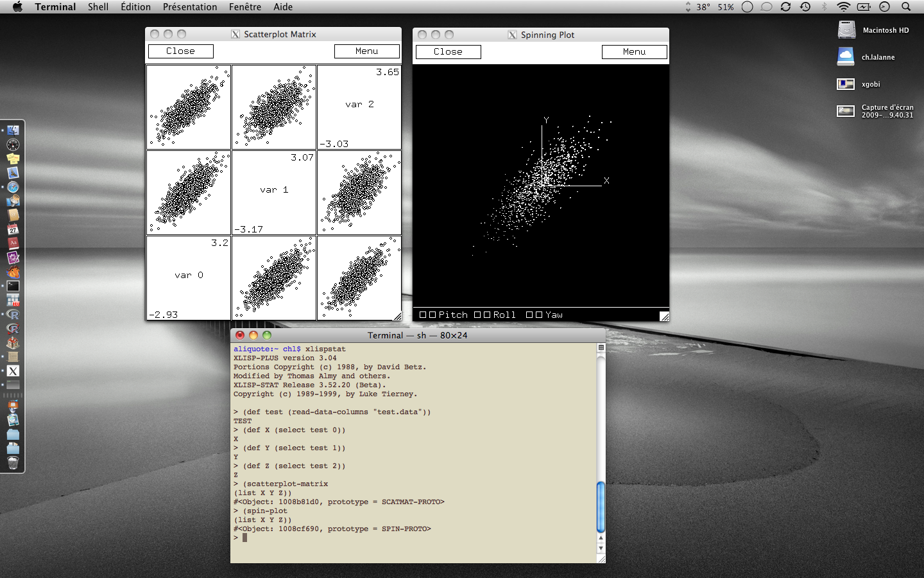This screenshot has width=924, height=578.
Task: Click the left Yaw rotation box
Action: point(529,315)
